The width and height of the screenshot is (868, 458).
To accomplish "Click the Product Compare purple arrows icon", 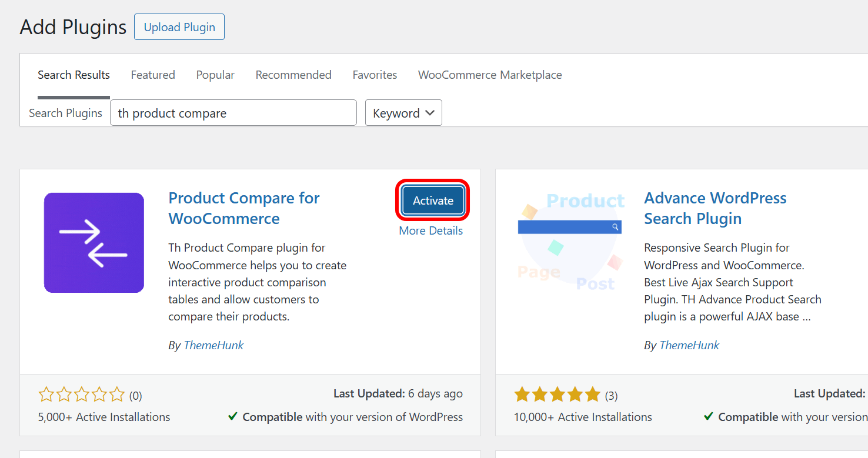I will pos(94,243).
